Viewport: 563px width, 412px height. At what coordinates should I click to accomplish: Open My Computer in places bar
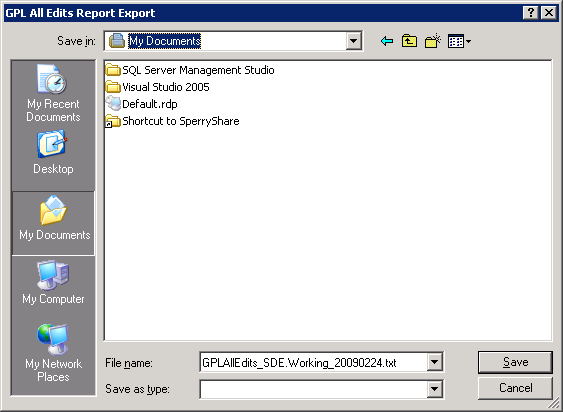click(x=53, y=283)
